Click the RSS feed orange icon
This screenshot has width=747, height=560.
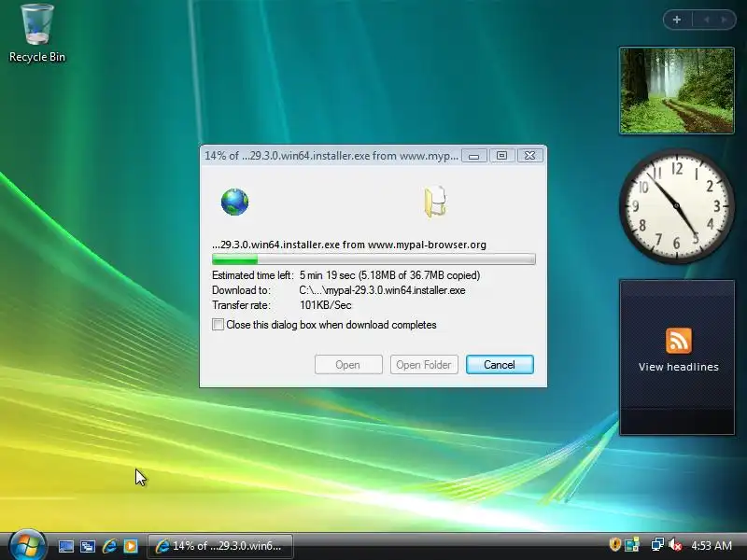(679, 341)
